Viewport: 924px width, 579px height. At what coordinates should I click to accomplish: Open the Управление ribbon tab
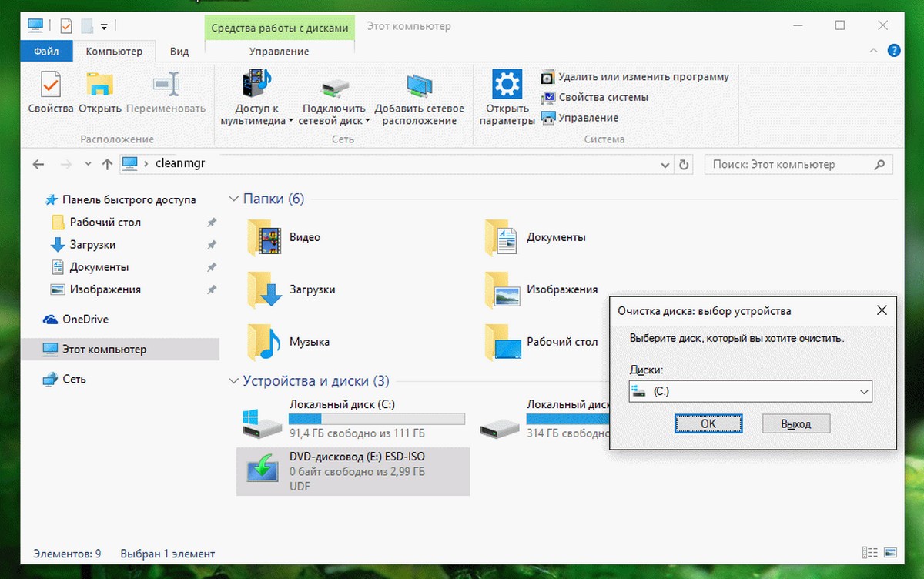(279, 52)
